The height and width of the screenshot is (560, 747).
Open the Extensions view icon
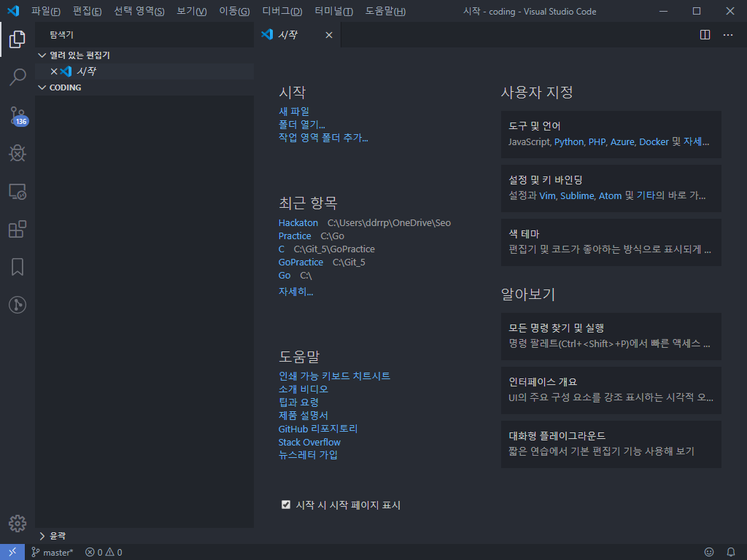pos(18,229)
